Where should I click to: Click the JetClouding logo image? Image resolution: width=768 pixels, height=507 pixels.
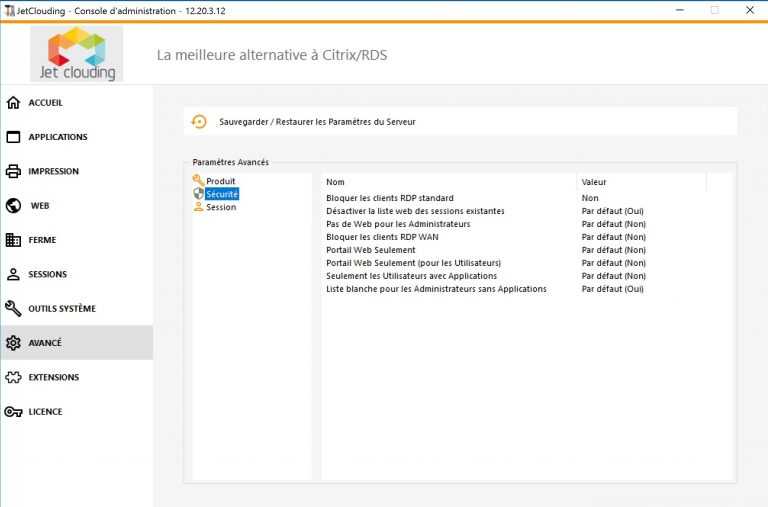(x=76, y=53)
